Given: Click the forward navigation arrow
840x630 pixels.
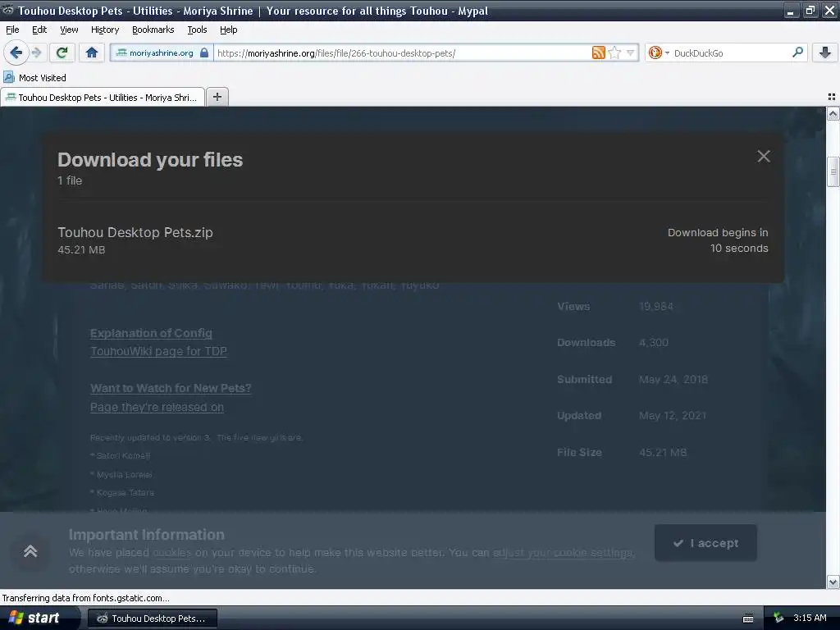Looking at the screenshot, I should (36, 52).
